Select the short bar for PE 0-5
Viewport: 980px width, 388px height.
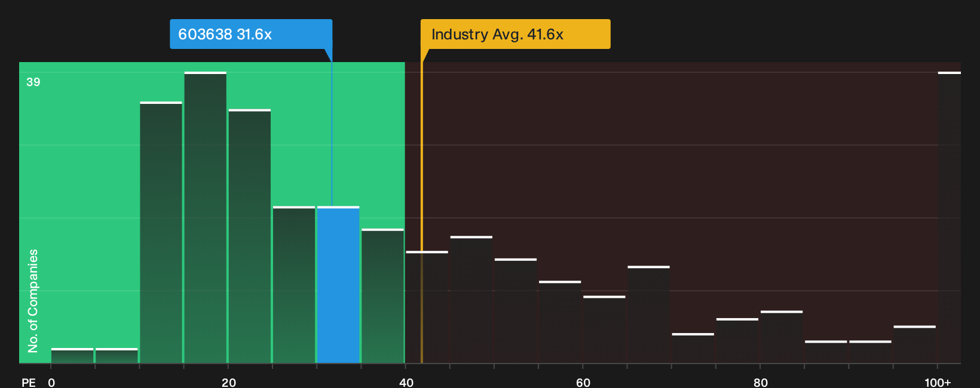(72, 356)
